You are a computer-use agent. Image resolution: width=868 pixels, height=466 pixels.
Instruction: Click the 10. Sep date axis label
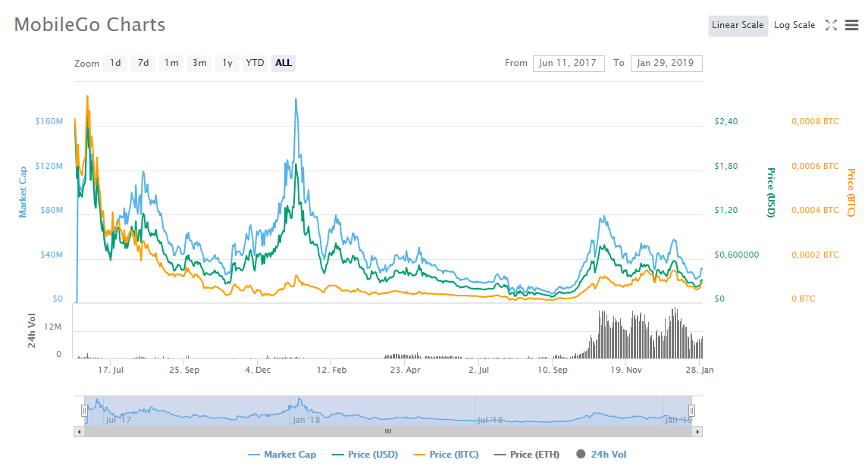(553, 370)
